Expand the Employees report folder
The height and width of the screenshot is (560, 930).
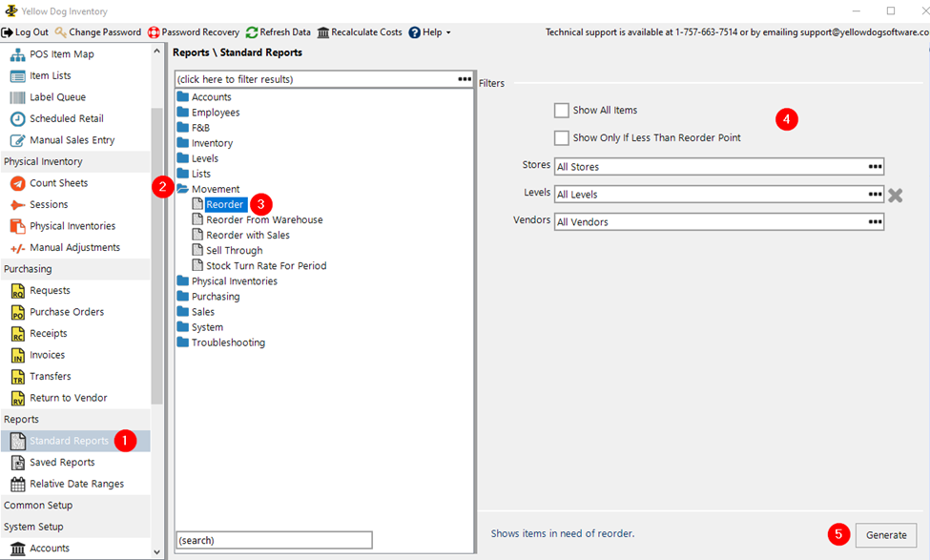(183, 113)
